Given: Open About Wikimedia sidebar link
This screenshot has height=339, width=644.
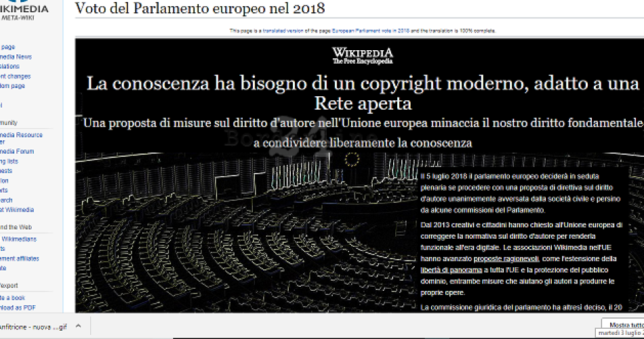Looking at the screenshot, I should [x=18, y=210].
